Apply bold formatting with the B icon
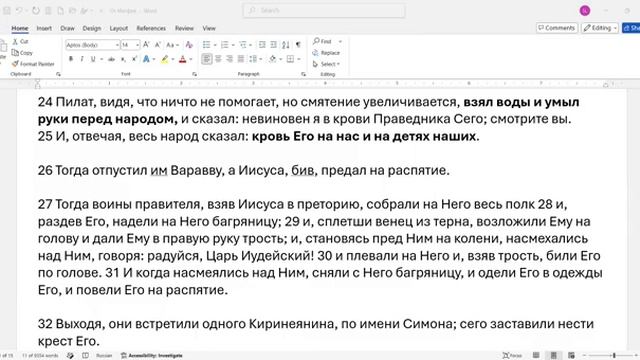 click(71, 59)
